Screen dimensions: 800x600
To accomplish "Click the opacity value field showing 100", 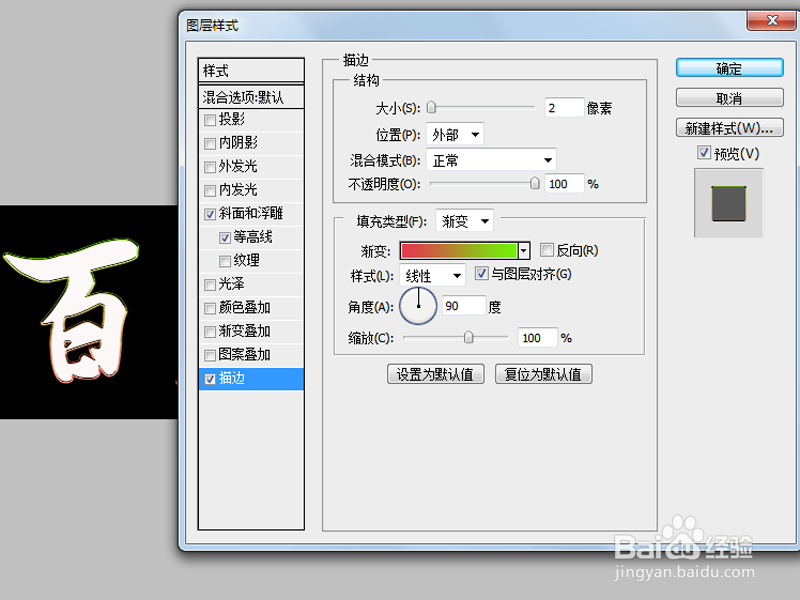I will tap(564, 184).
